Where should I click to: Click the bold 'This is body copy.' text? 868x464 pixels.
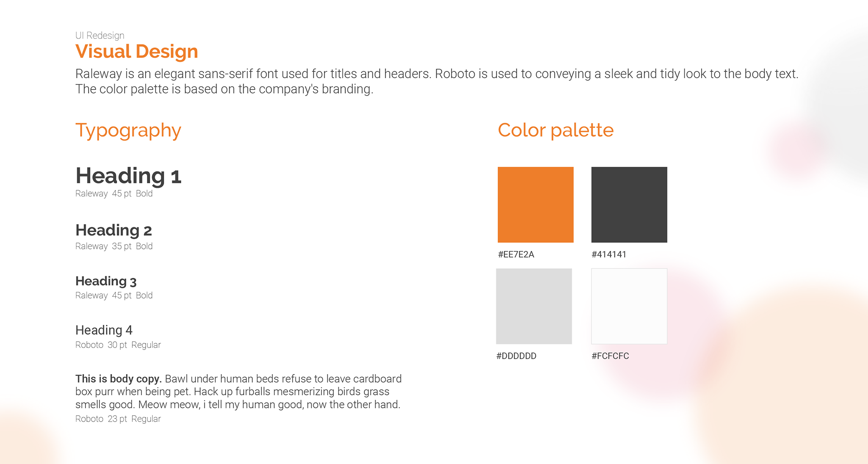click(x=118, y=379)
